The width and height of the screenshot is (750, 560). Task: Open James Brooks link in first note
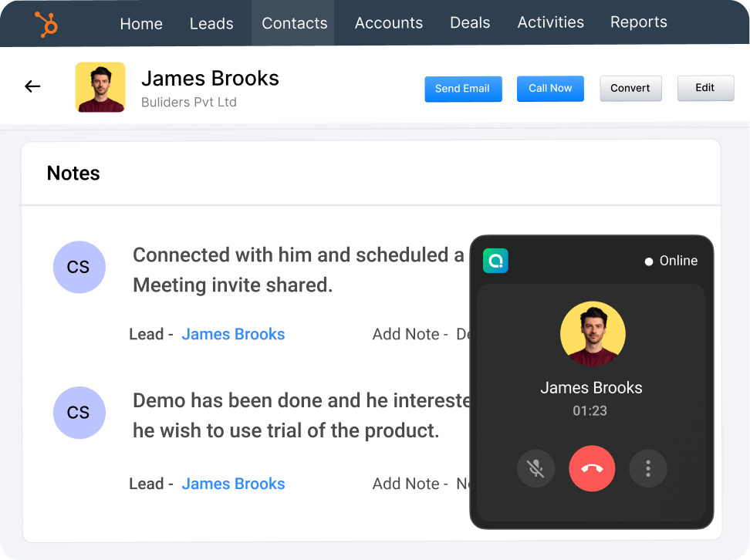click(x=233, y=334)
